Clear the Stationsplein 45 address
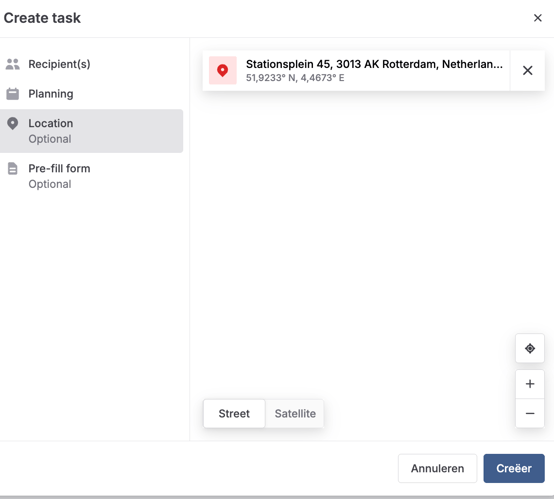 tap(528, 70)
